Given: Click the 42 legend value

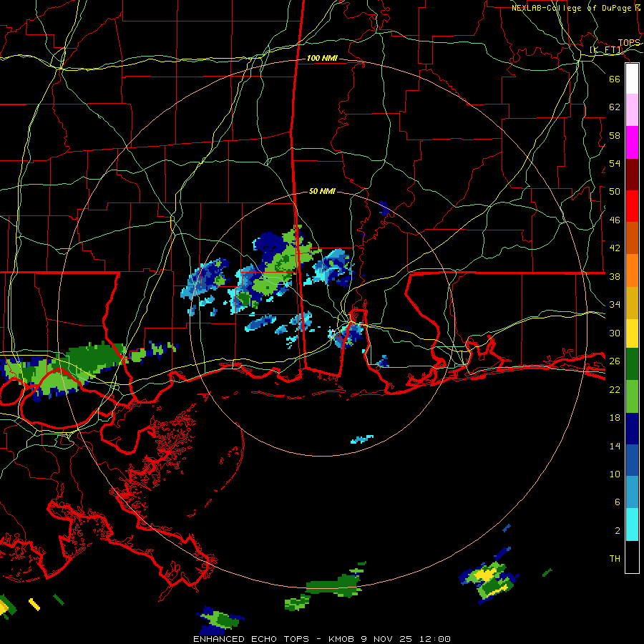Looking at the screenshot, I should [x=615, y=248].
